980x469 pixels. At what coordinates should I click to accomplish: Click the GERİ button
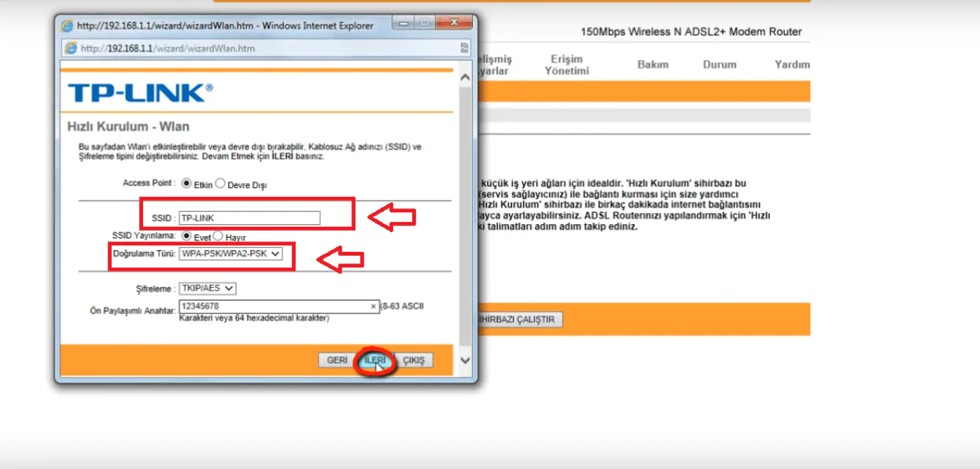[x=337, y=360]
